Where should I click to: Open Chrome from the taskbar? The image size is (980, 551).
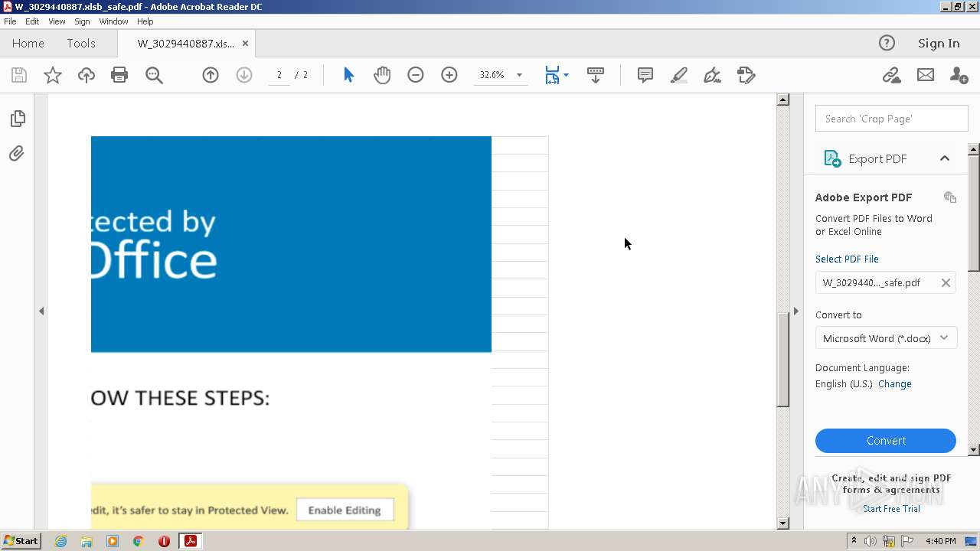138,541
